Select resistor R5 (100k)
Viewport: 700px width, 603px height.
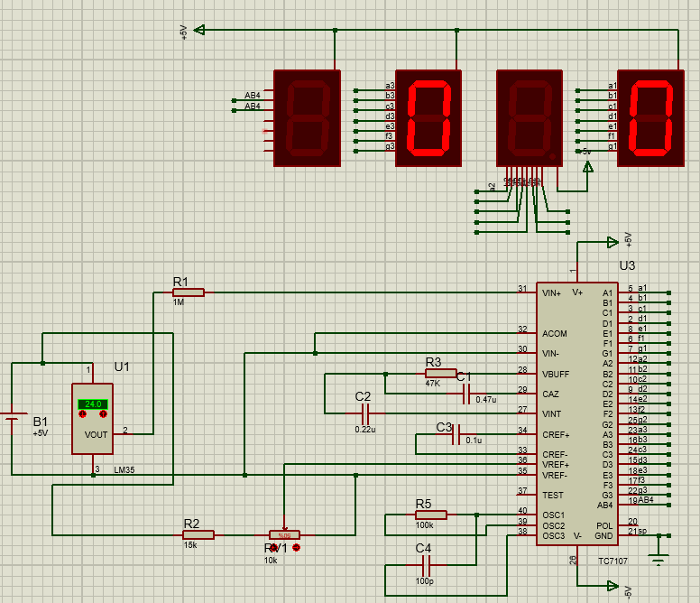tap(431, 515)
